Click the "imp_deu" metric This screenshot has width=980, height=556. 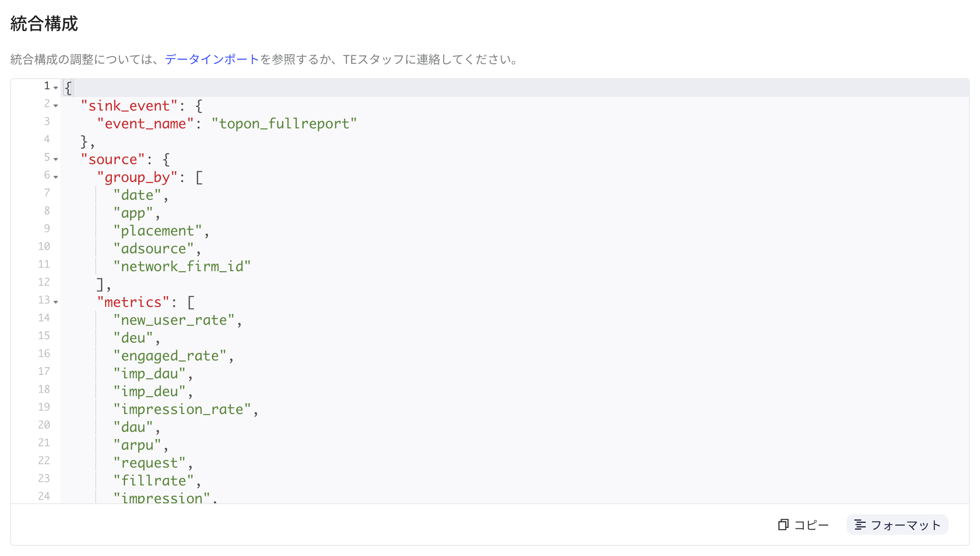click(149, 391)
